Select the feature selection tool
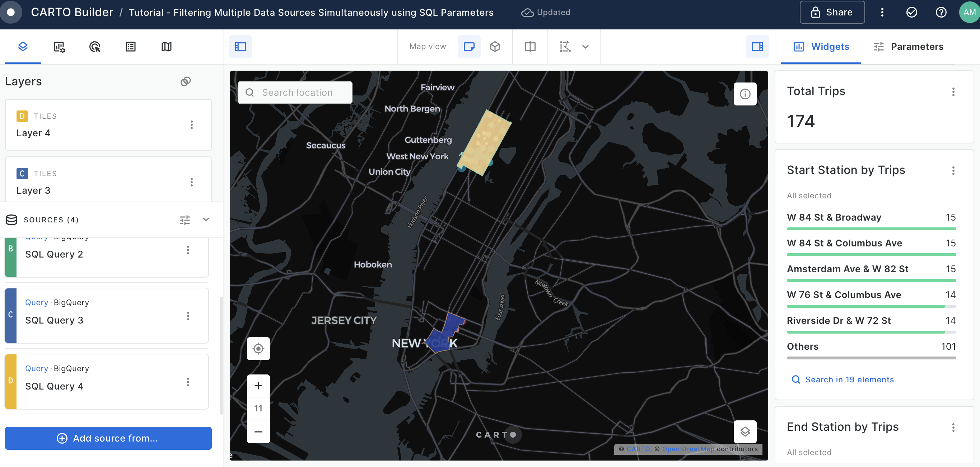The height and width of the screenshot is (467, 980). tap(565, 47)
